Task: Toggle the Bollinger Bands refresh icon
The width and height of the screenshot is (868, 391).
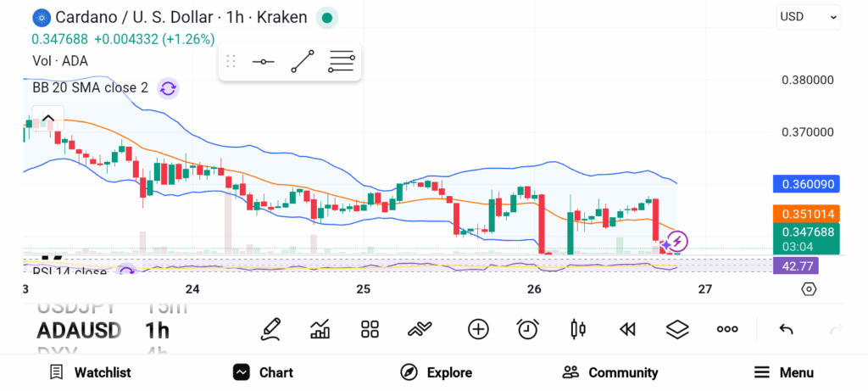Action: [x=168, y=88]
